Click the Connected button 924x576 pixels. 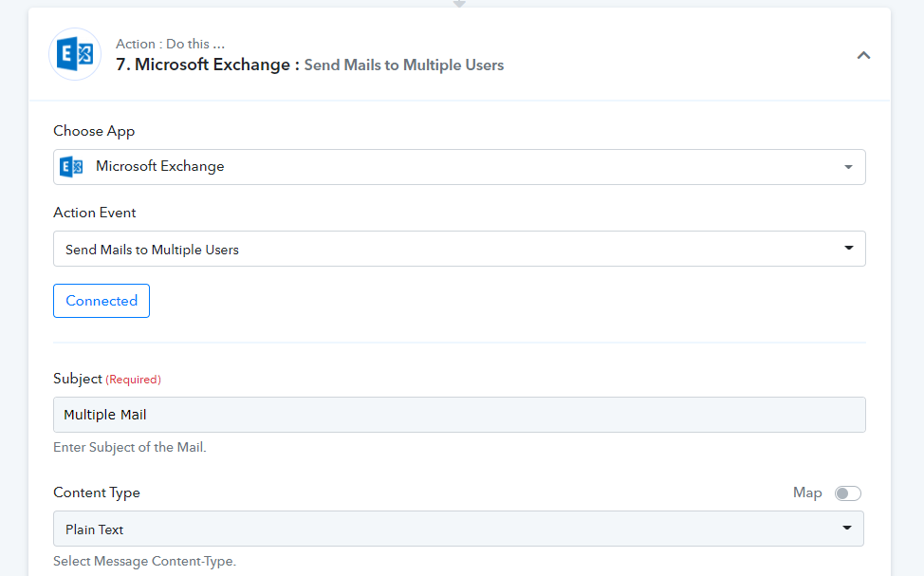(x=102, y=301)
